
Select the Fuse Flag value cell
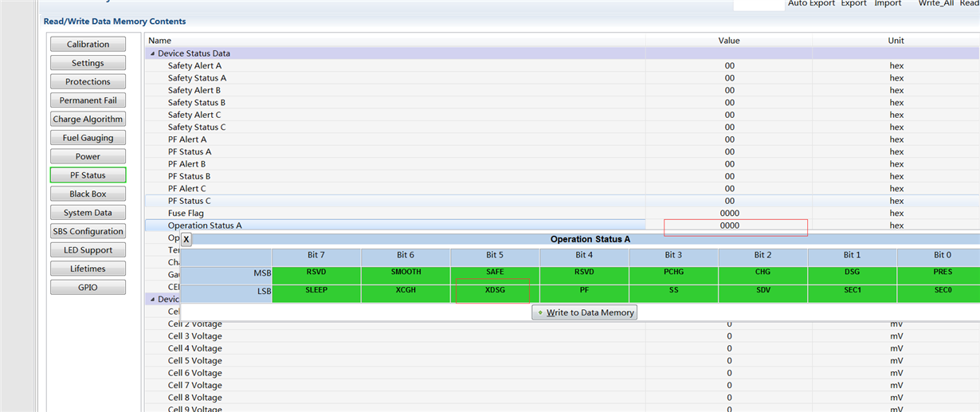point(729,214)
